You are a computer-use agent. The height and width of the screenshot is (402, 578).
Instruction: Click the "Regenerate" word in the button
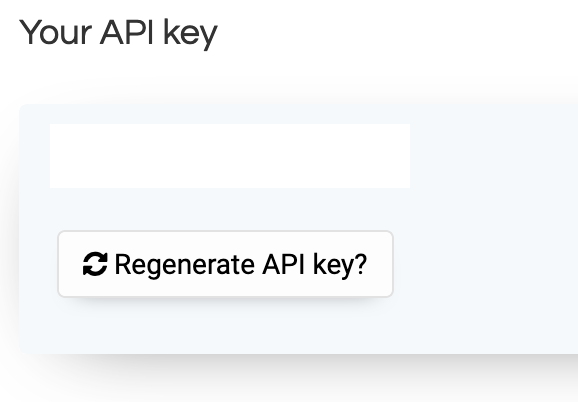coord(185,265)
